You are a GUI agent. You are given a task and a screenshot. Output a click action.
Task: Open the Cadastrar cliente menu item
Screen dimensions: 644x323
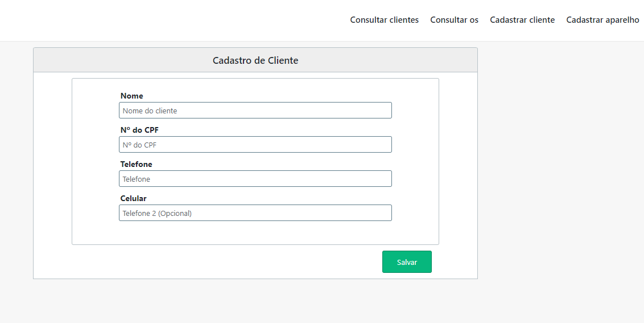point(522,20)
